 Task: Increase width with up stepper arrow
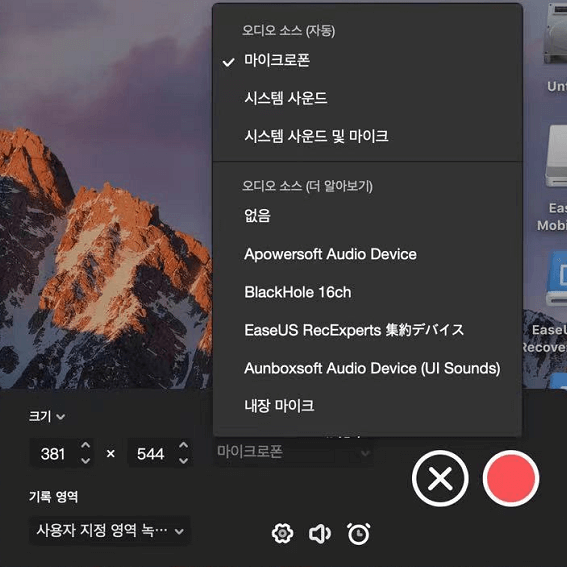click(x=85, y=446)
